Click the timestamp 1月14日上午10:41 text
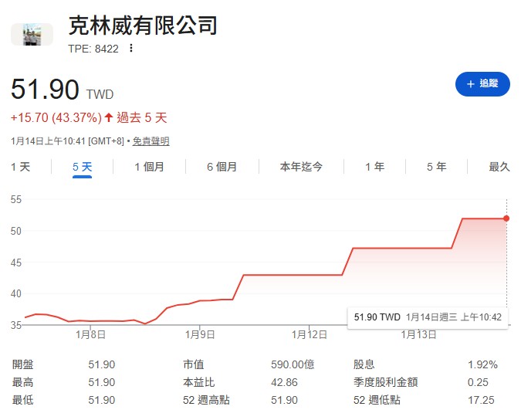This screenshot has height=420, width=521. (48, 141)
